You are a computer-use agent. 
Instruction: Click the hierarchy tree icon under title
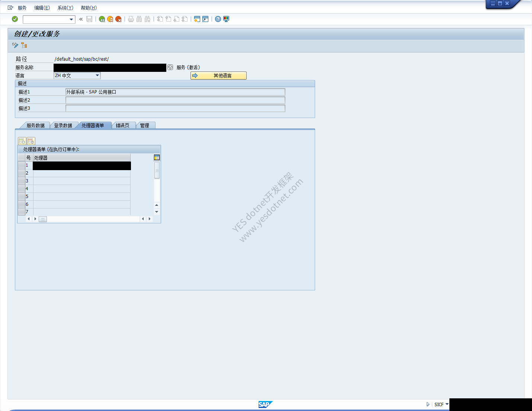coord(24,45)
